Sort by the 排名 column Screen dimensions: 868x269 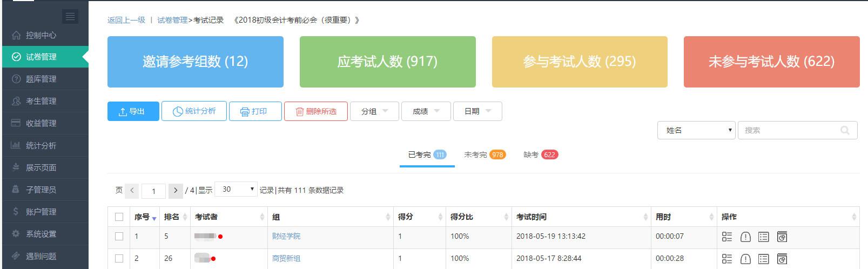pos(175,217)
